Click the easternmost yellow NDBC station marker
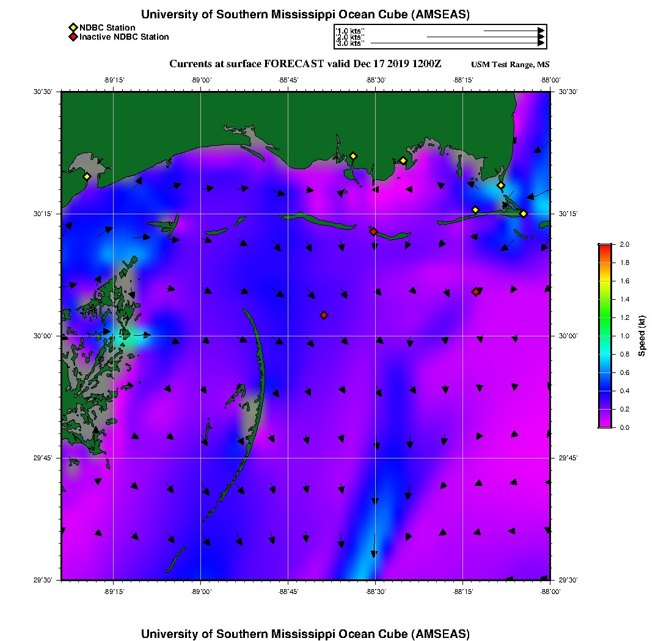672x641 pixels. click(524, 213)
